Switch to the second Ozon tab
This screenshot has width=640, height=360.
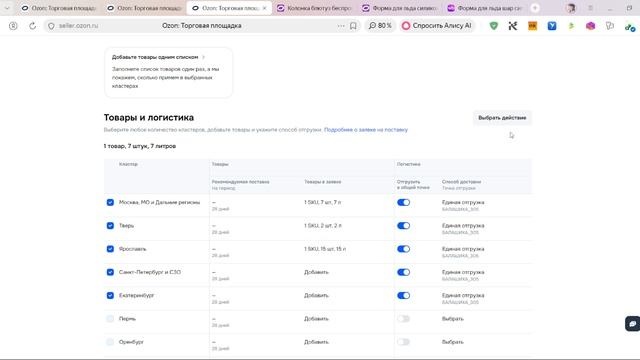(144, 8)
